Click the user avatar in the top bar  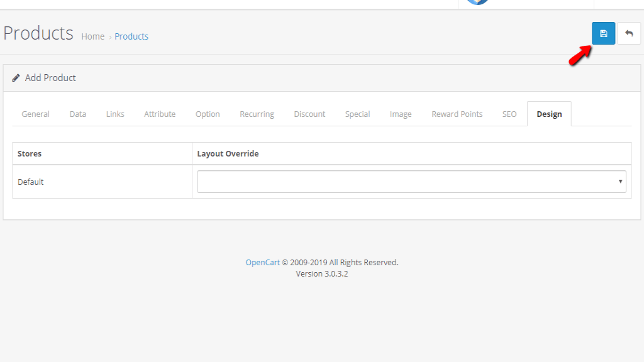pos(476,2)
